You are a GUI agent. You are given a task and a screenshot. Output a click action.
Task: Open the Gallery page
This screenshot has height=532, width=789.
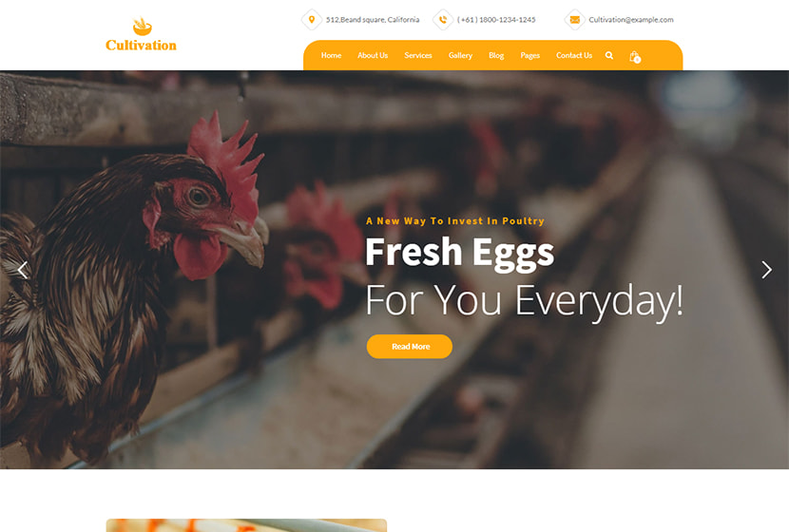click(x=460, y=55)
